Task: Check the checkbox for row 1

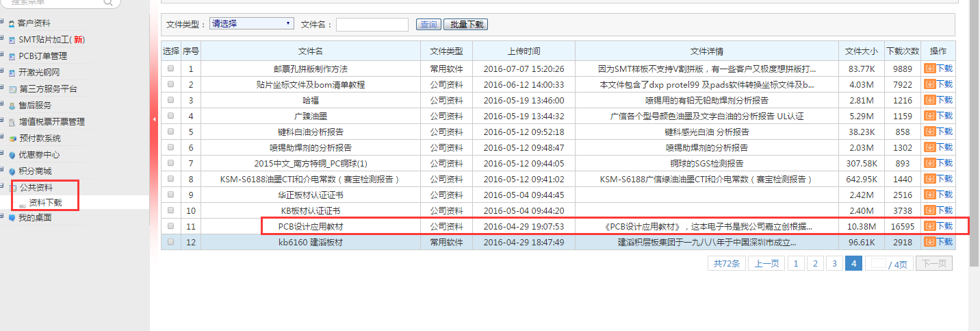Action: point(170,69)
